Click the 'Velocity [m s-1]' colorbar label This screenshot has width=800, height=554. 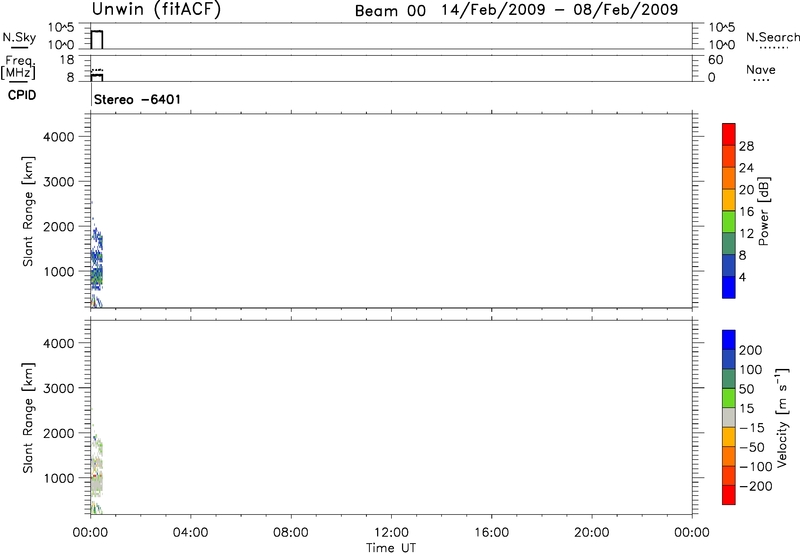pos(781,417)
